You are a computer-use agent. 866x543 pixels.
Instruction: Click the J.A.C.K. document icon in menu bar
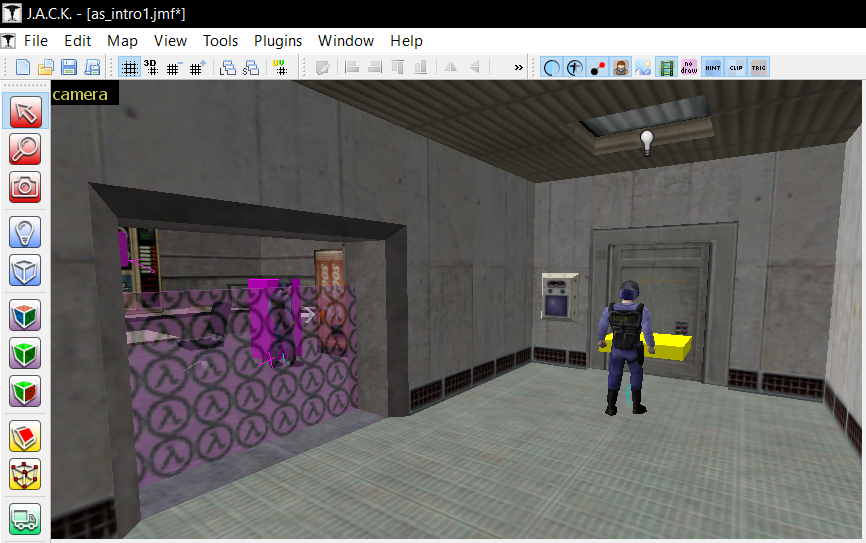pyautogui.click(x=8, y=41)
